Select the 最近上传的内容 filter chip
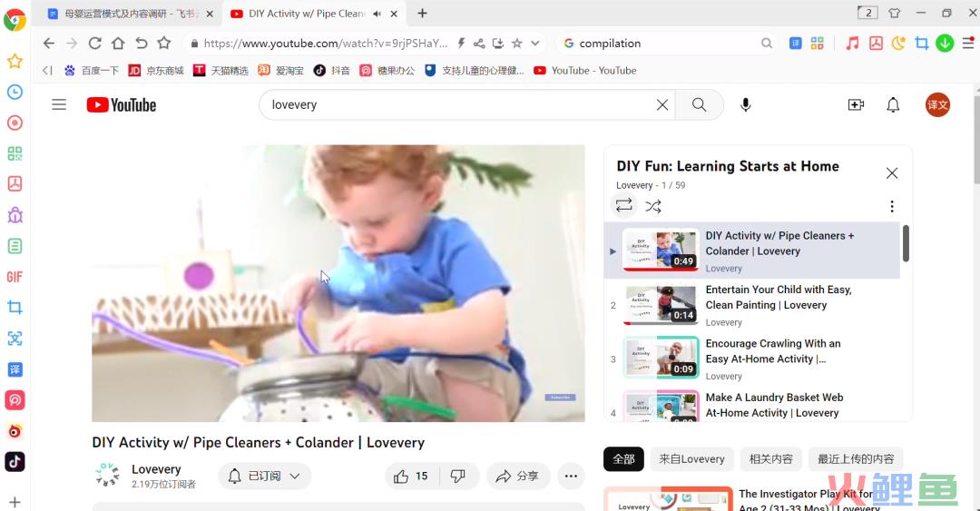 coord(856,459)
